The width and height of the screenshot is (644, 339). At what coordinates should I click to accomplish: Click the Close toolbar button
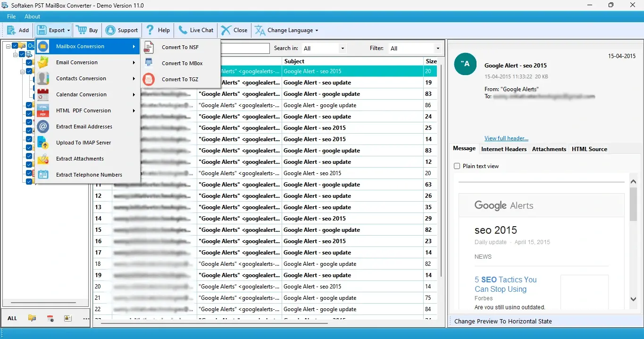click(x=234, y=30)
